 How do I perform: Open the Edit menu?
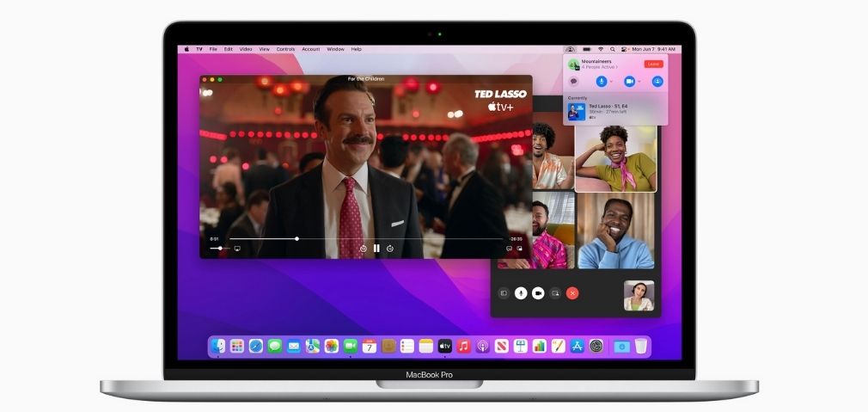[x=228, y=49]
